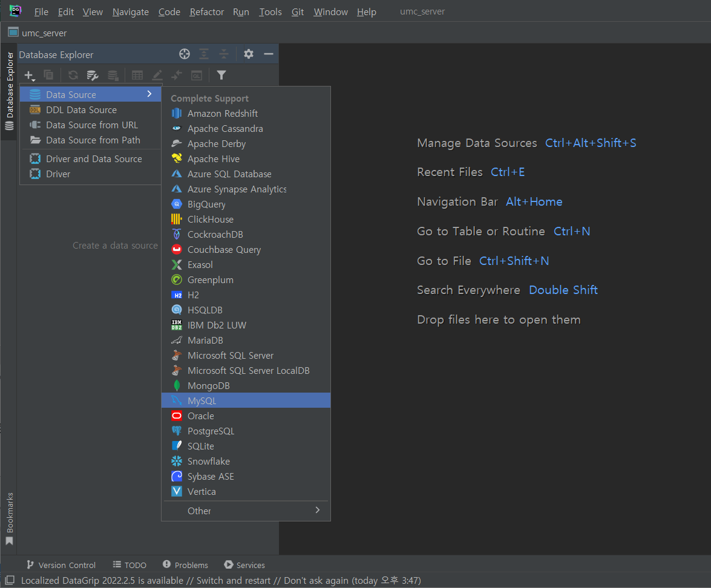
Task: Hide Database Explorer with minus icon
Action: click(x=269, y=54)
